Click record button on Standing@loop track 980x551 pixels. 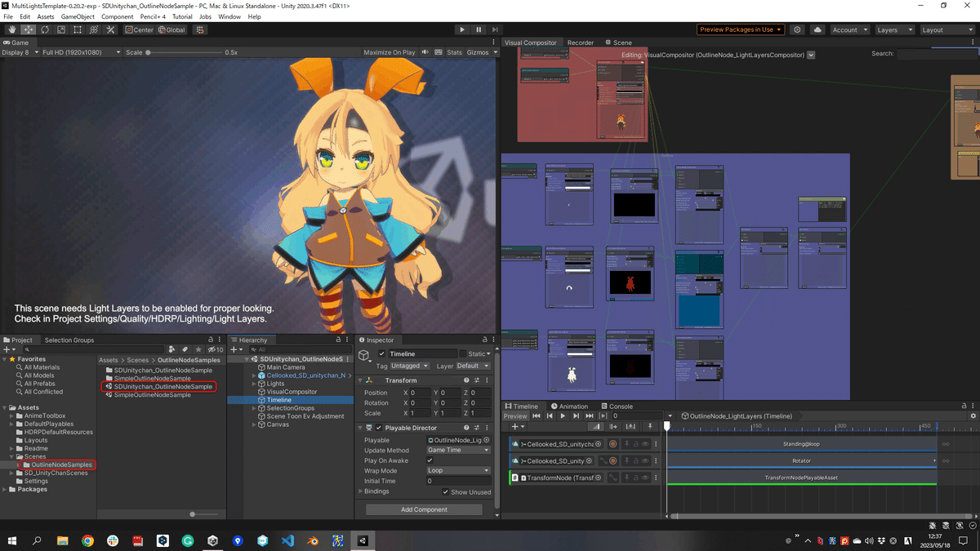coord(612,444)
